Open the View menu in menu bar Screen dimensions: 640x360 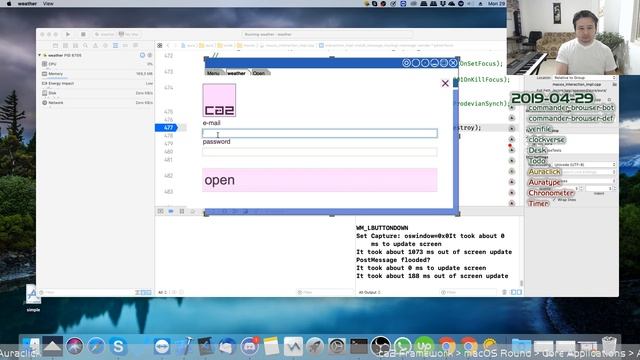click(x=48, y=3)
